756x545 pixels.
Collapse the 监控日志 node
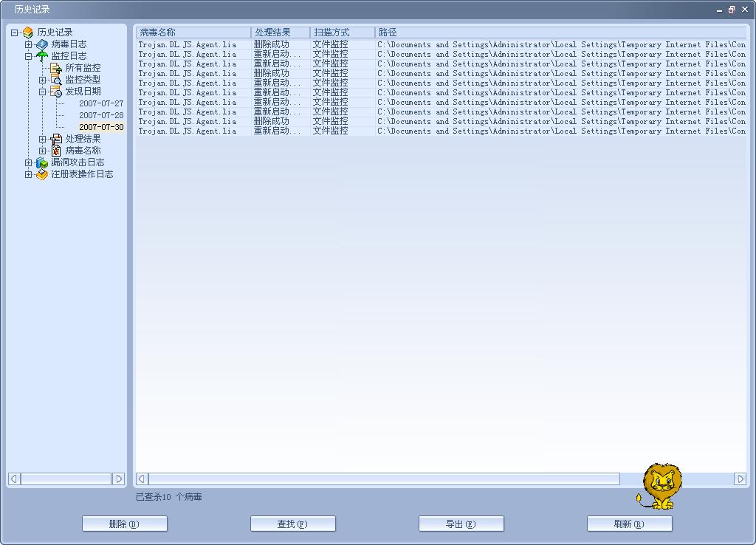(29, 56)
